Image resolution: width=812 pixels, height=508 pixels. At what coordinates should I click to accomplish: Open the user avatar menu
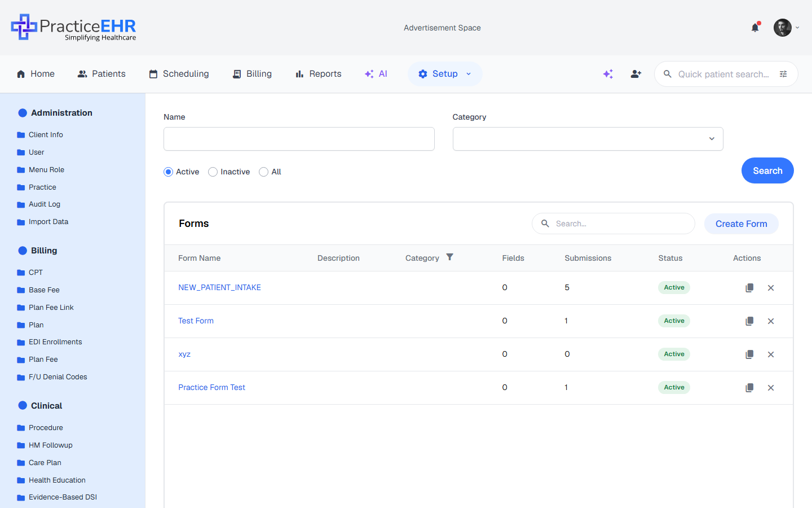(x=782, y=27)
